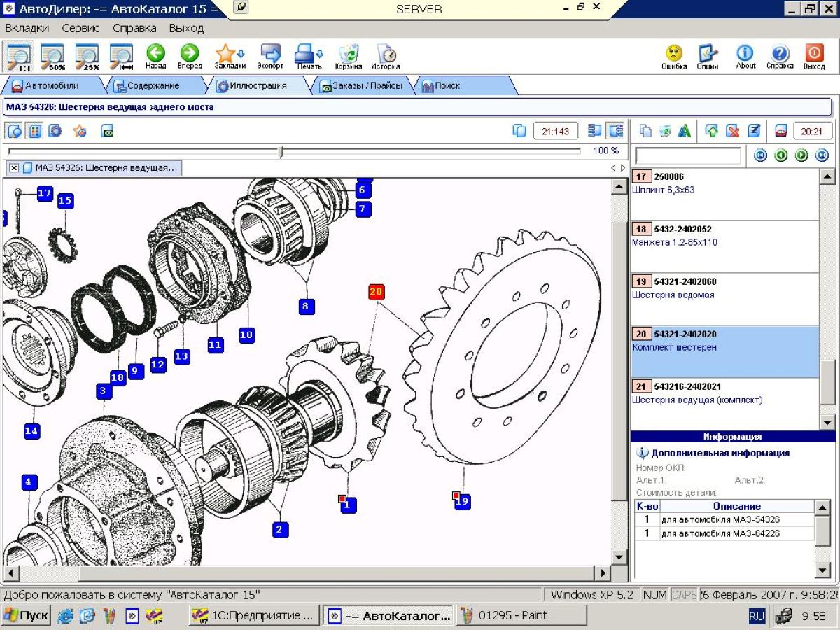The width and height of the screenshot is (840, 630).
Task: Click the red Выход exit icon
Action: pos(814,57)
